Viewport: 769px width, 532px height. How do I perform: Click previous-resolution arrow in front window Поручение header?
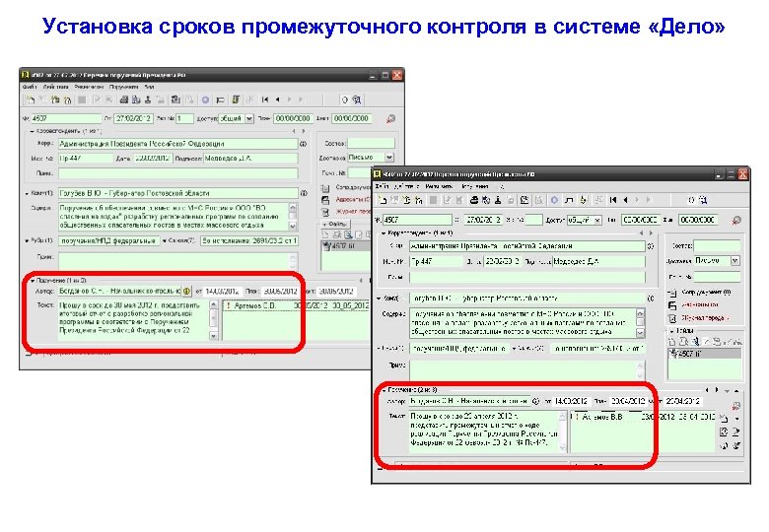pyautogui.click(x=707, y=390)
